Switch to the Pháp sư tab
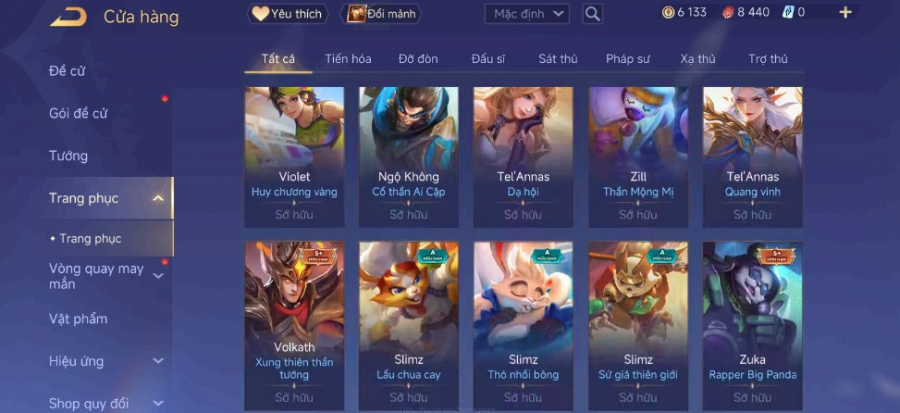The image size is (900, 413). click(x=628, y=59)
